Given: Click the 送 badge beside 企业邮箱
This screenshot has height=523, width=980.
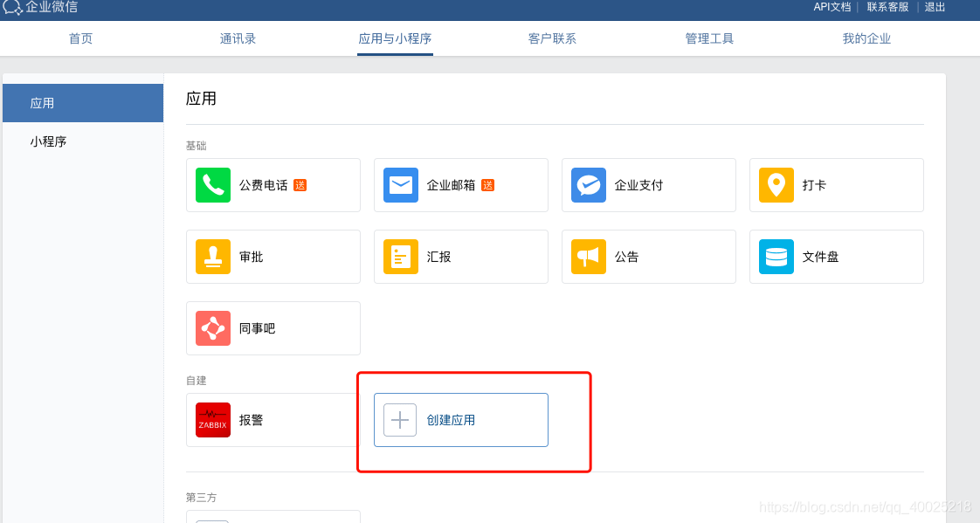Looking at the screenshot, I should click(x=488, y=185).
